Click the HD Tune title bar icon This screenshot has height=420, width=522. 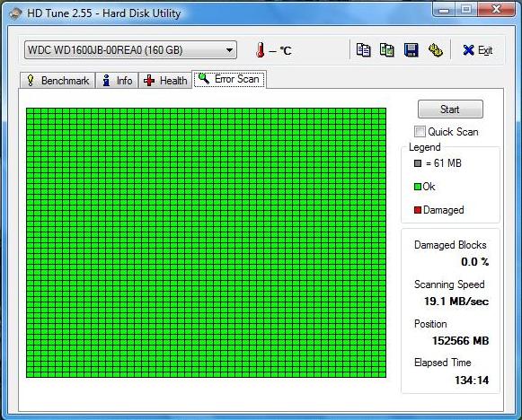point(15,13)
